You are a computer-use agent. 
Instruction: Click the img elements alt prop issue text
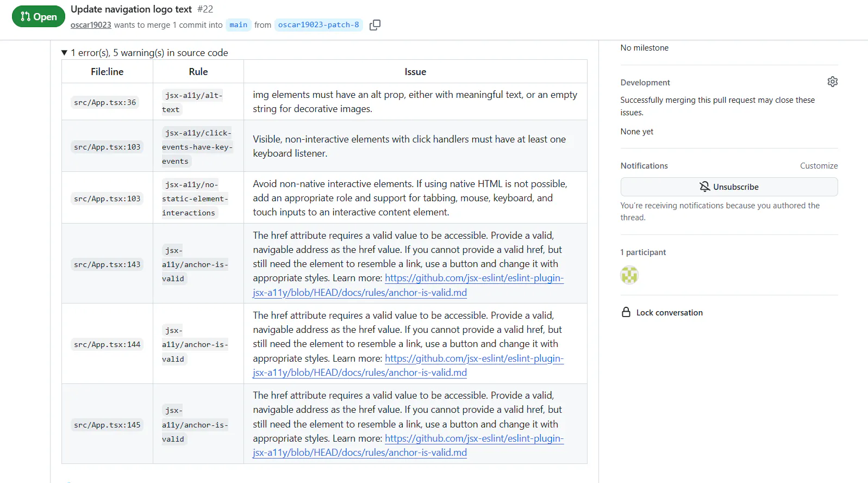(415, 102)
